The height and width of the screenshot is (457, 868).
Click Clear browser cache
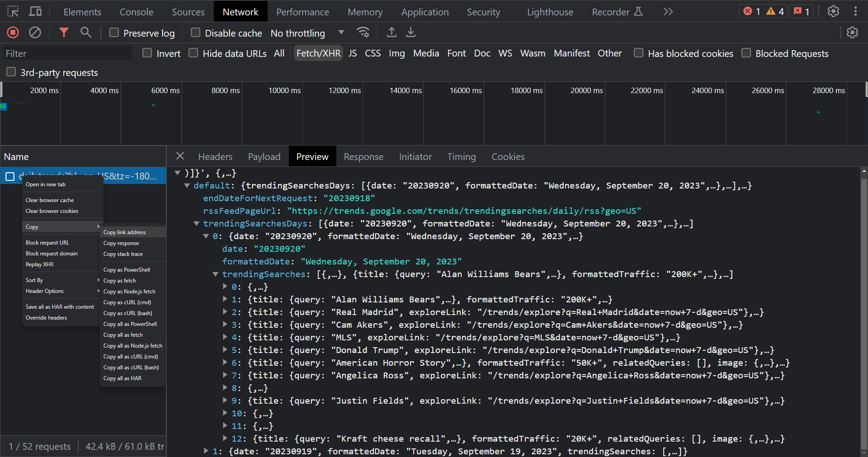tap(50, 200)
